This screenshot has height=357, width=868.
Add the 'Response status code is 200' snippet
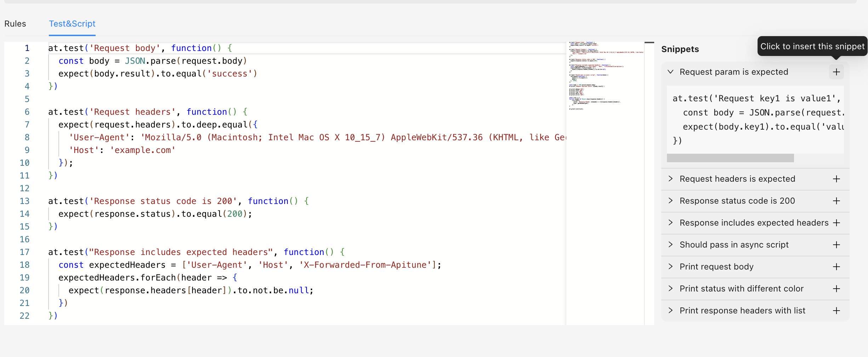(836, 201)
